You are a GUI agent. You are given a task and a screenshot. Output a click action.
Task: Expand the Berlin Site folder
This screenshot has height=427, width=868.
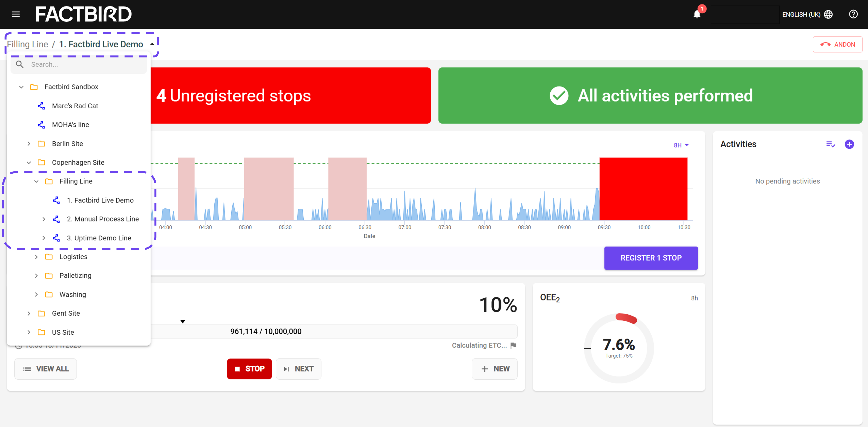pos(29,144)
